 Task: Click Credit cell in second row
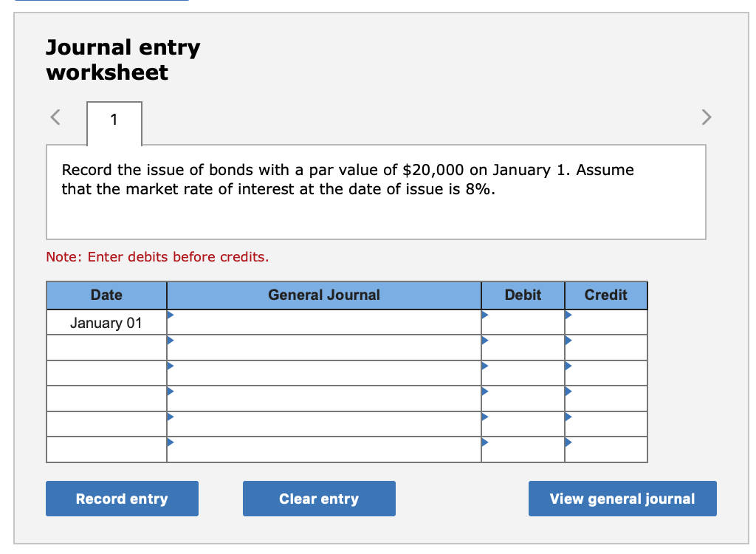click(606, 348)
